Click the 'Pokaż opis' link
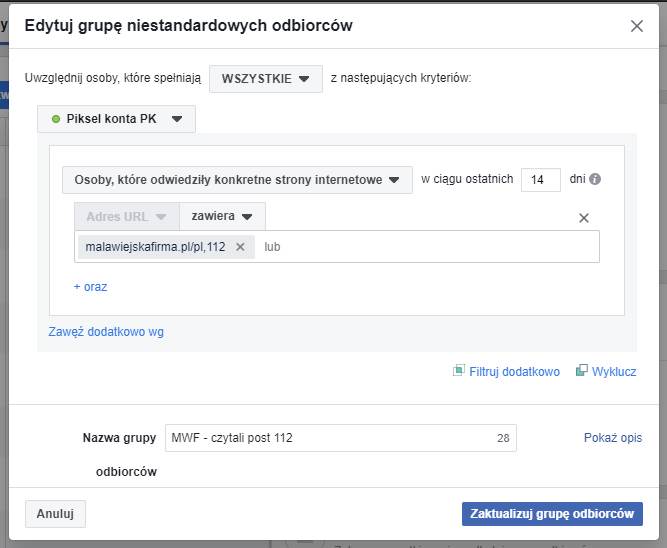Viewport: 667px width, 548px height. pos(612,438)
